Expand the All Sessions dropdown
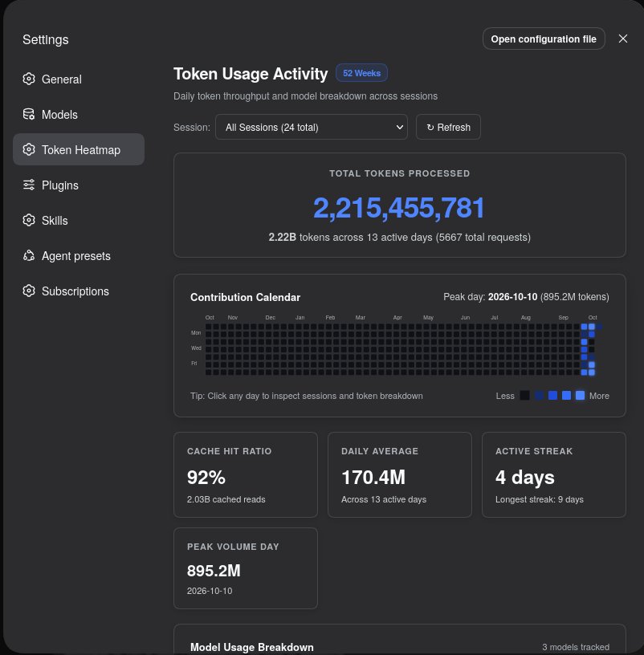Image resolution: width=644 pixels, height=655 pixels. point(312,127)
